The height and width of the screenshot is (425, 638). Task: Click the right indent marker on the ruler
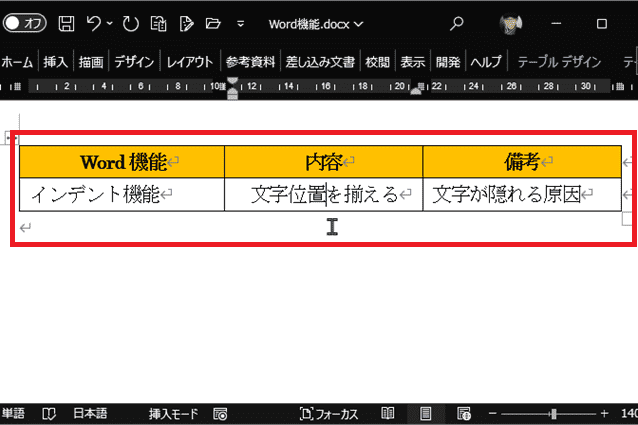tap(416, 91)
